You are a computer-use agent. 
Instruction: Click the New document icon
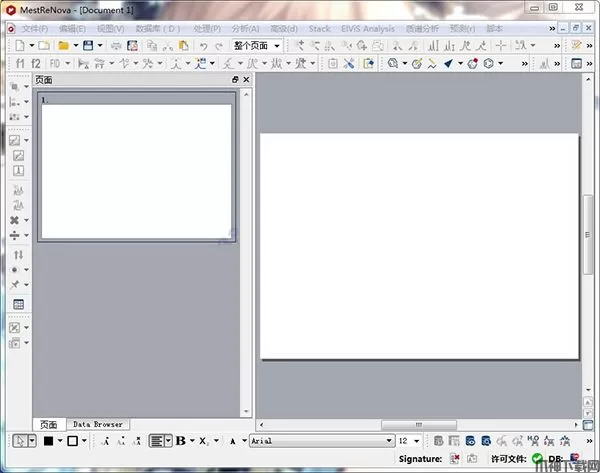coord(17,46)
